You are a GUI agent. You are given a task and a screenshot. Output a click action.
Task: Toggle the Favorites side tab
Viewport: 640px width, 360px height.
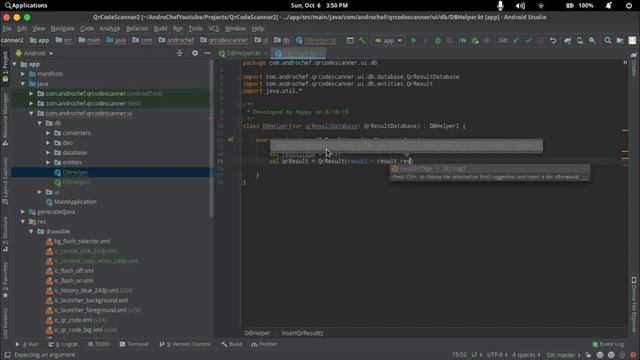pyautogui.click(x=5, y=280)
